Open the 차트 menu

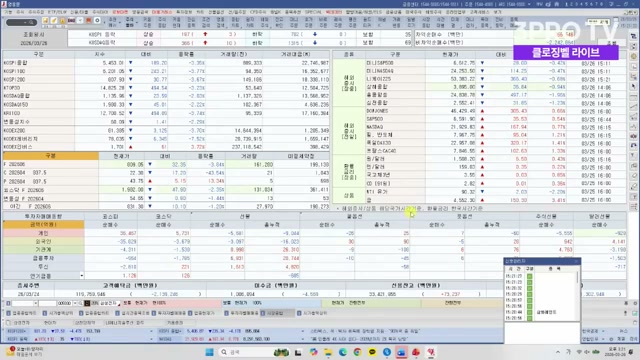tap(200, 12)
